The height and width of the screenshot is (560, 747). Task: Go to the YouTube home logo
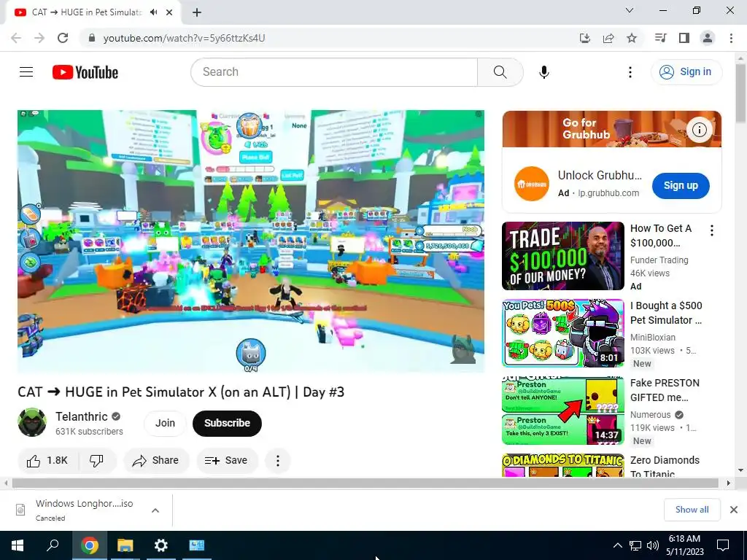click(85, 72)
